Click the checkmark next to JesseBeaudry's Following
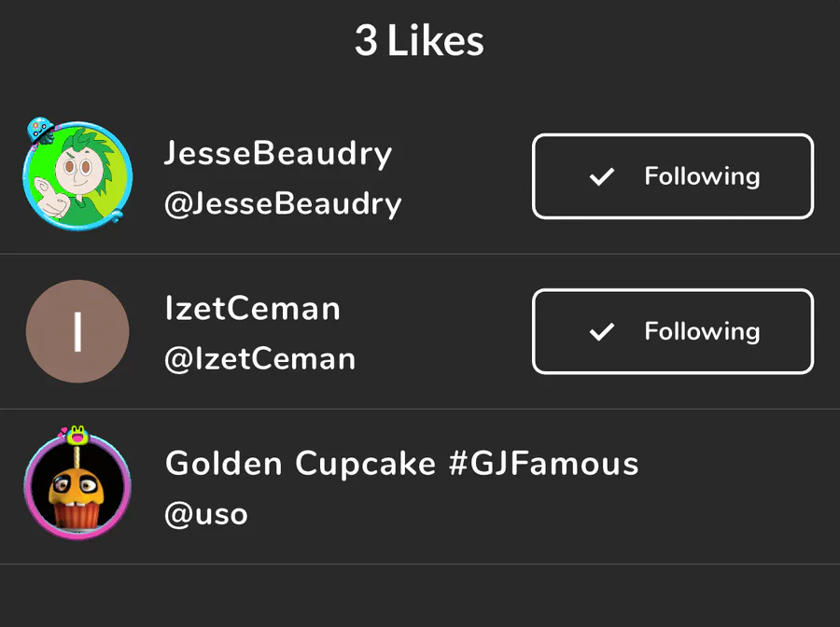The height and width of the screenshot is (627, 840). pos(603,176)
